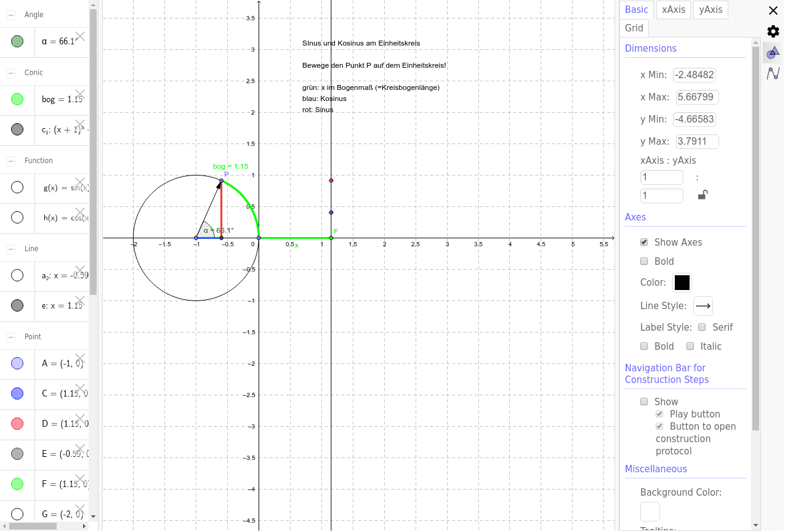Open the Background Color swatch
Viewport: 785px width, 532px height.
coord(650,512)
